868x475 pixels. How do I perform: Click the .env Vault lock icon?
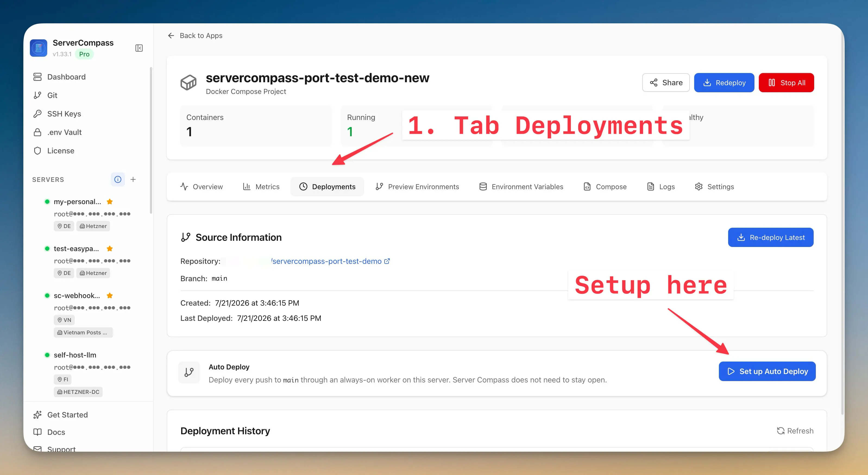(37, 132)
